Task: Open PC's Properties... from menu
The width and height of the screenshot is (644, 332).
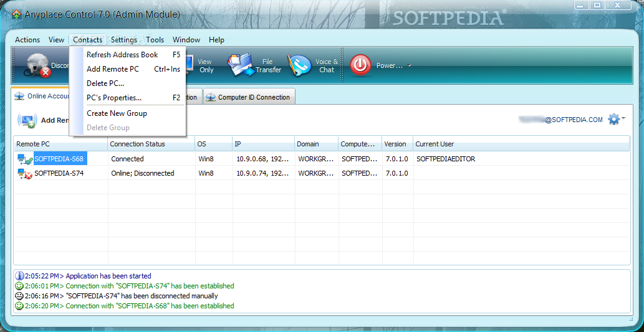Action: 128,98
